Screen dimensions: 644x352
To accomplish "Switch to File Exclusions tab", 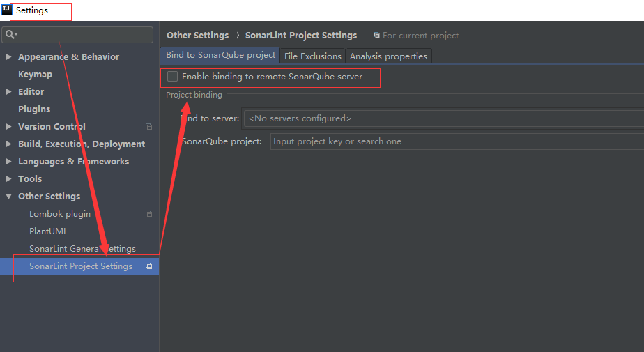I will (312, 56).
